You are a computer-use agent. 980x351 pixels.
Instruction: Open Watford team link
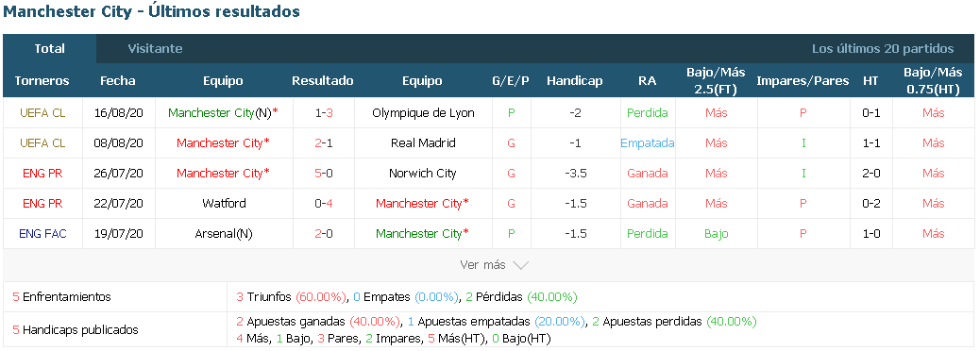[224, 203]
